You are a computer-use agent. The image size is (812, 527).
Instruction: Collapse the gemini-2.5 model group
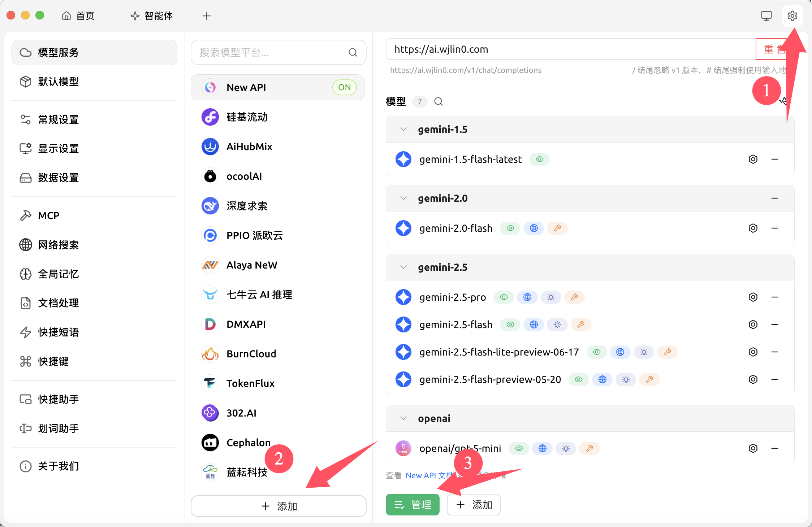tap(403, 267)
